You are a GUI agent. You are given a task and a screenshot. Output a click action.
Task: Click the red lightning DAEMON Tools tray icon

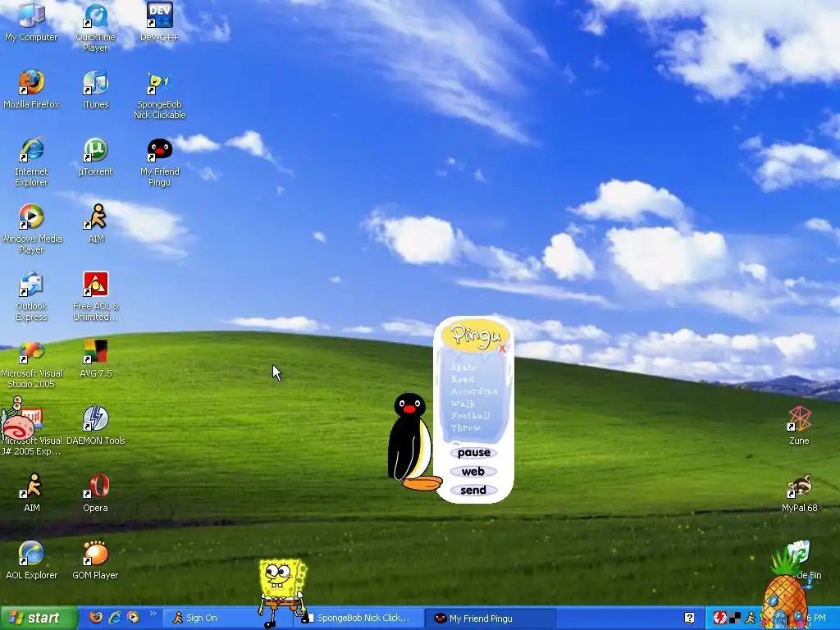[720, 618]
